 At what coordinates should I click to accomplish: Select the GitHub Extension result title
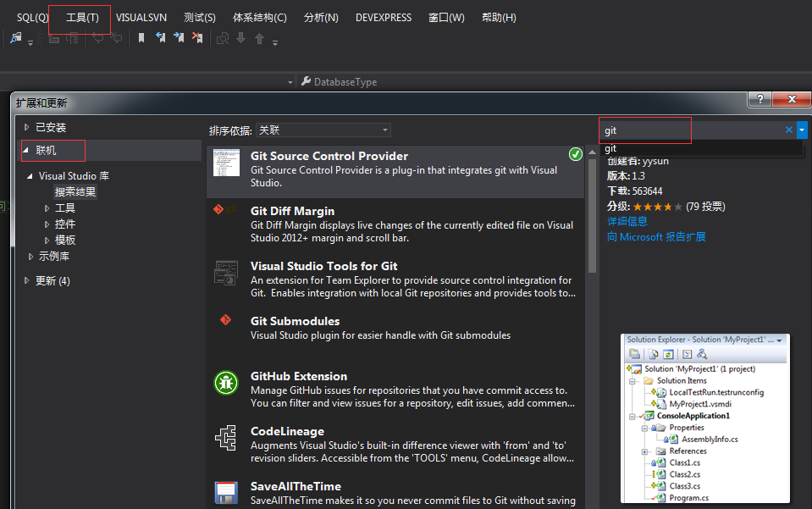coord(299,376)
